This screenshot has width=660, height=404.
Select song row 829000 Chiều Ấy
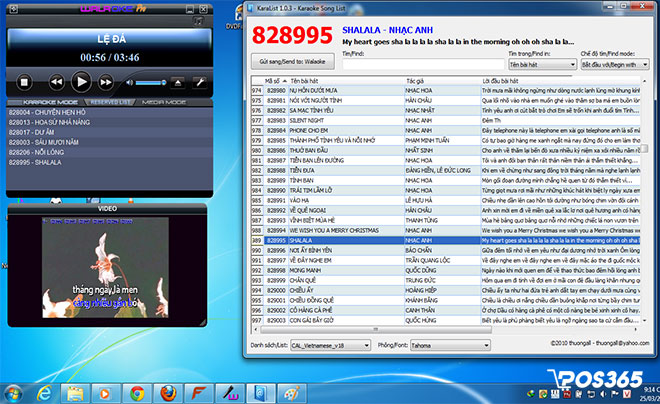[x=445, y=290]
